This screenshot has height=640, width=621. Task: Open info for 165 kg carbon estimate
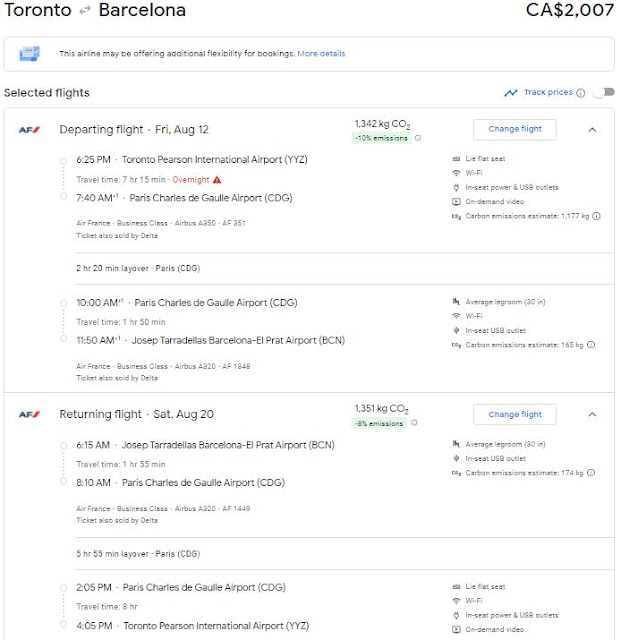[x=591, y=345]
